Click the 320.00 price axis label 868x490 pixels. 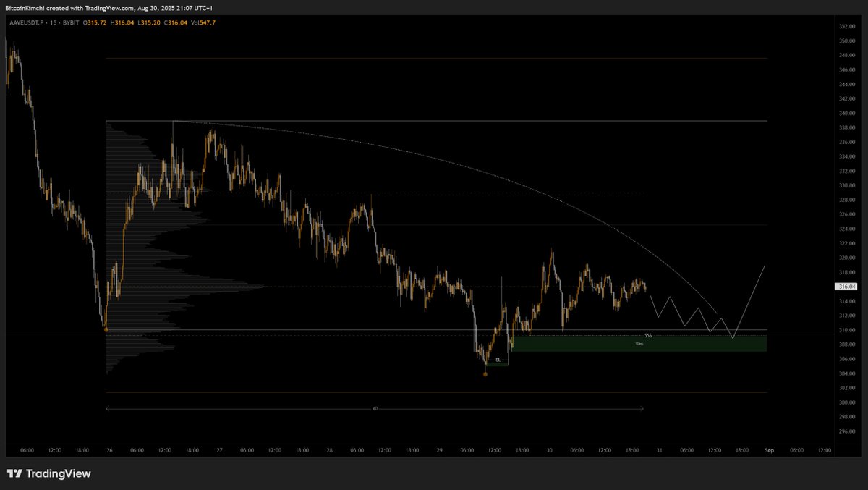click(847, 258)
